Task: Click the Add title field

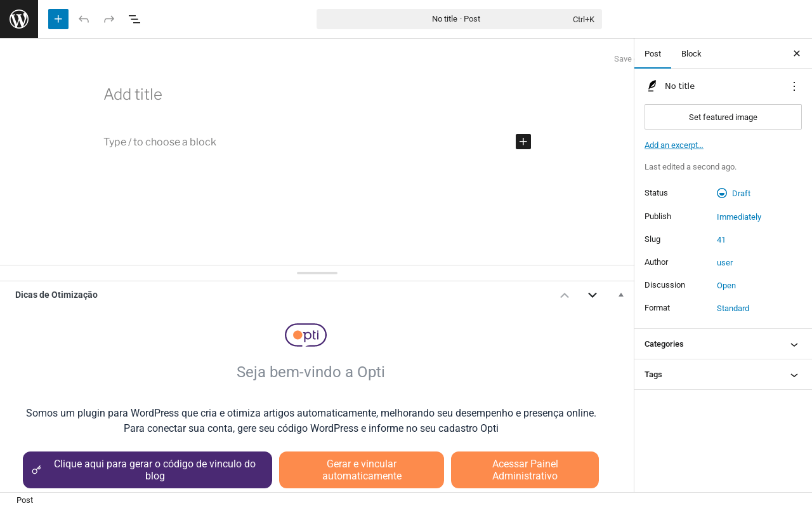Action: [x=254, y=95]
